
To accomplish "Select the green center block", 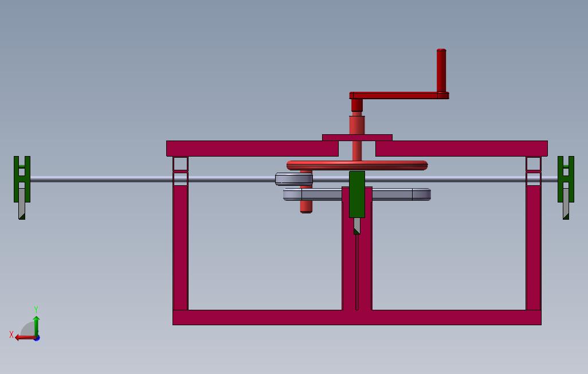I will point(357,194).
